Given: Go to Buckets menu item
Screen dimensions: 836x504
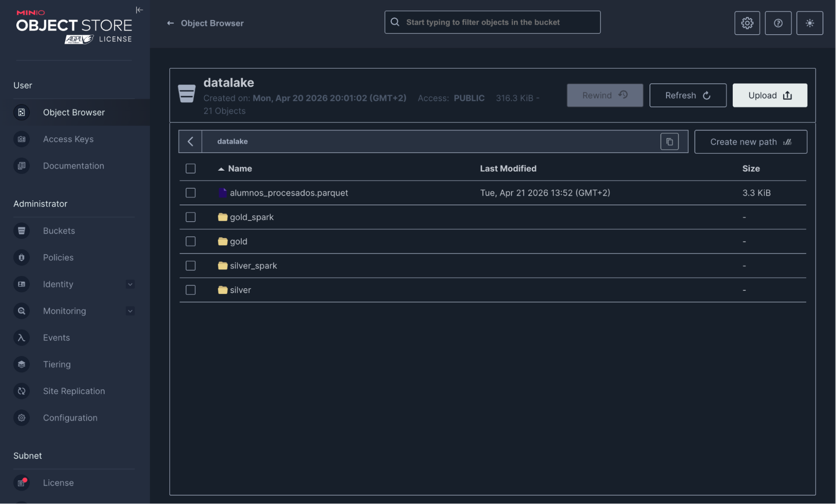Looking at the screenshot, I should tap(59, 231).
